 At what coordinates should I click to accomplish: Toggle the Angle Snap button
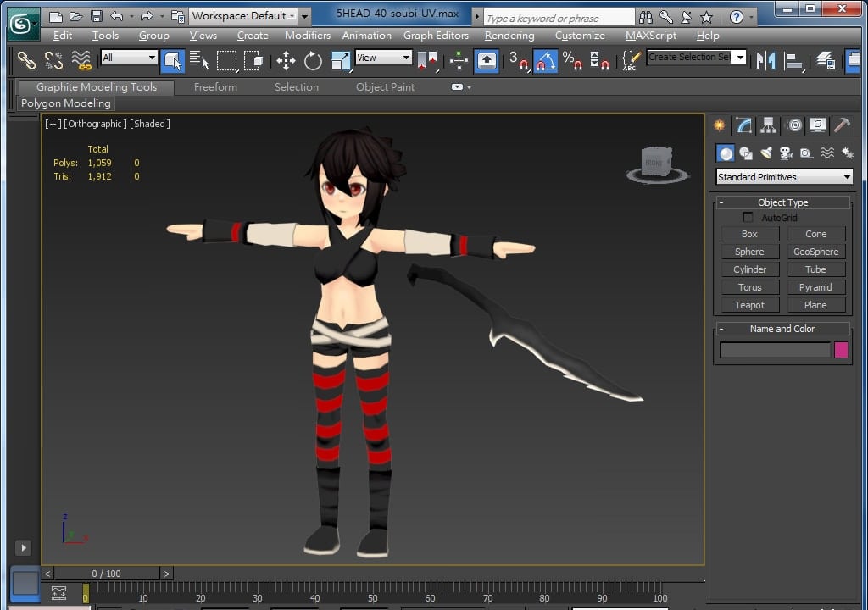(546, 60)
